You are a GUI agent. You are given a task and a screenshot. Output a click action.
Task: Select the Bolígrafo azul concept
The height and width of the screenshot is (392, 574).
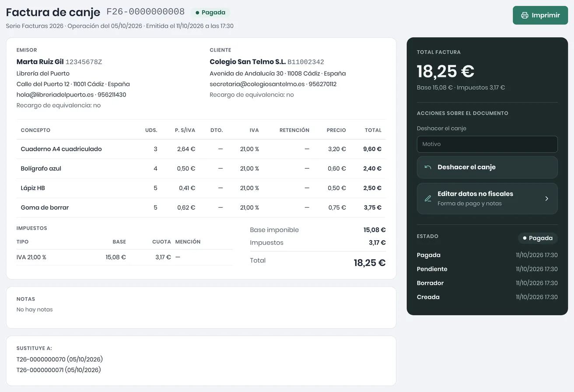(42, 169)
